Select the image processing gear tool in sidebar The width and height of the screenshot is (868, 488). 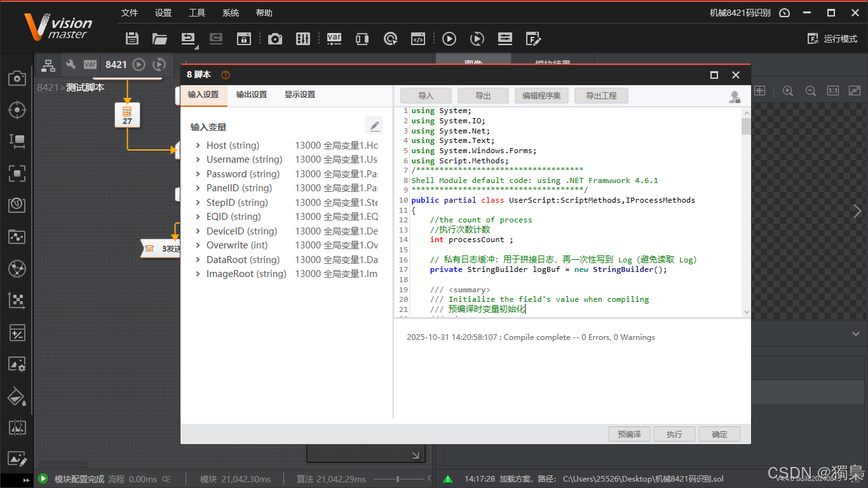click(x=17, y=363)
